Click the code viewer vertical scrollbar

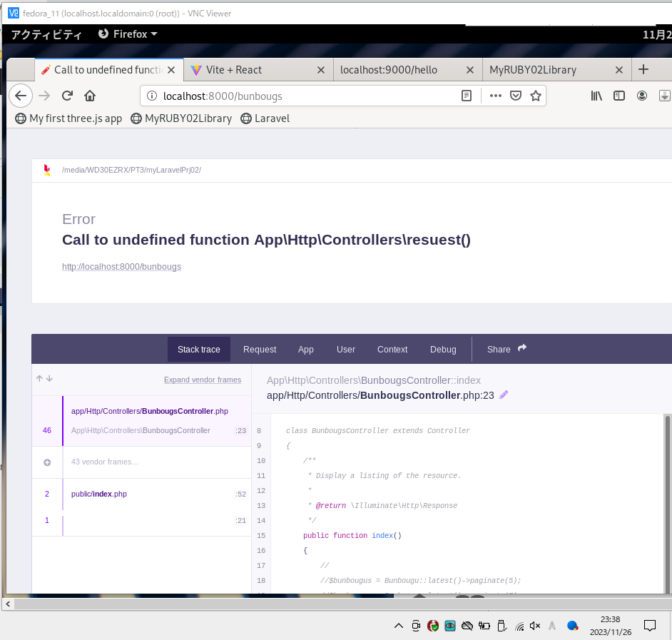pos(667,504)
